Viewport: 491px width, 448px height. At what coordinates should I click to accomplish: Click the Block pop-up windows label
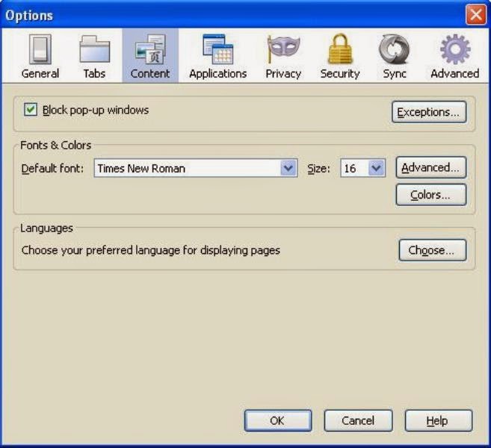pos(96,110)
